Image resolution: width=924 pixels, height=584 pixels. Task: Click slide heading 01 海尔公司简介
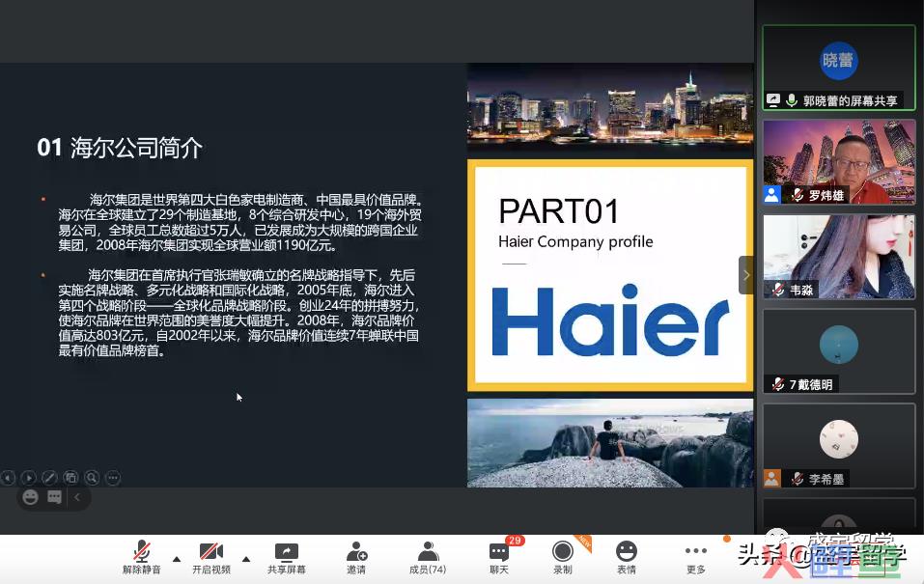pos(120,148)
